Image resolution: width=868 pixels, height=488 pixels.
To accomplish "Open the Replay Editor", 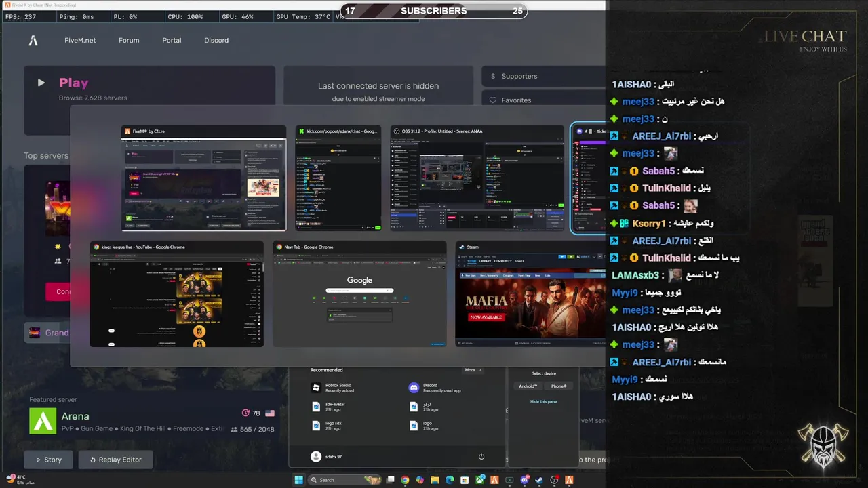I will [x=115, y=460].
